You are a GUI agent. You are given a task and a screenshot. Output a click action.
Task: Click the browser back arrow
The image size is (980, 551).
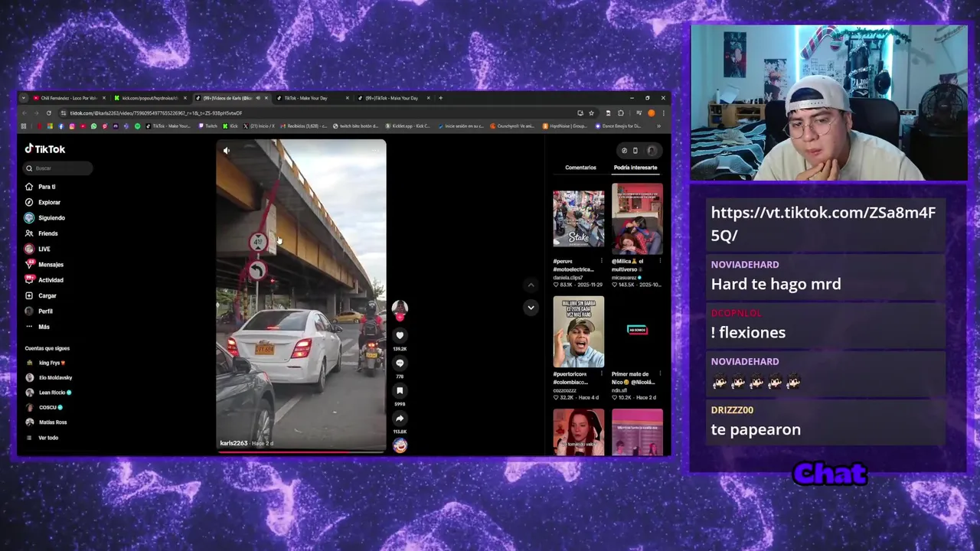pos(24,113)
